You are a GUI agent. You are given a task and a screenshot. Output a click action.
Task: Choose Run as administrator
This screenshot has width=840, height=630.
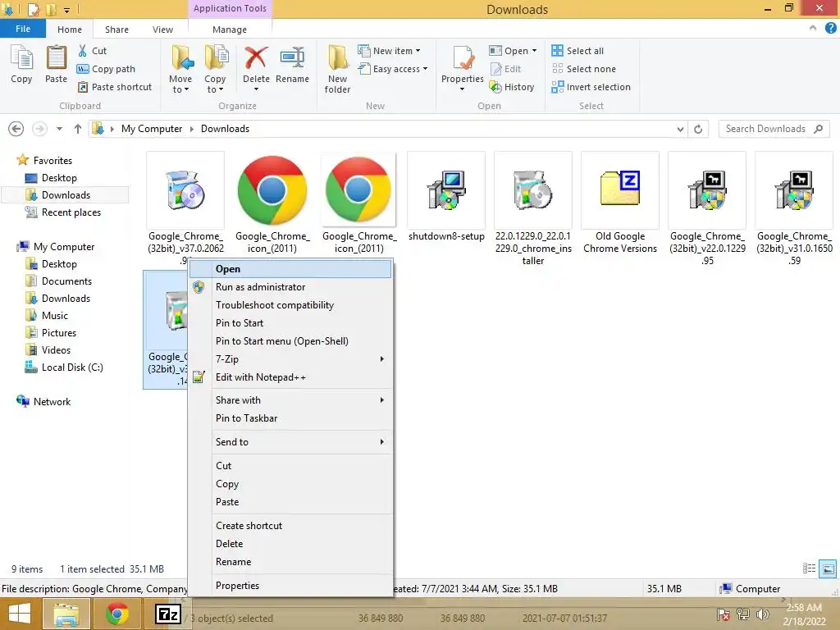point(291,287)
